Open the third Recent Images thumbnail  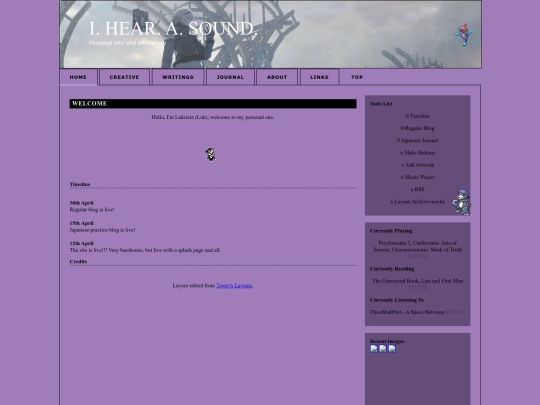coord(392,349)
